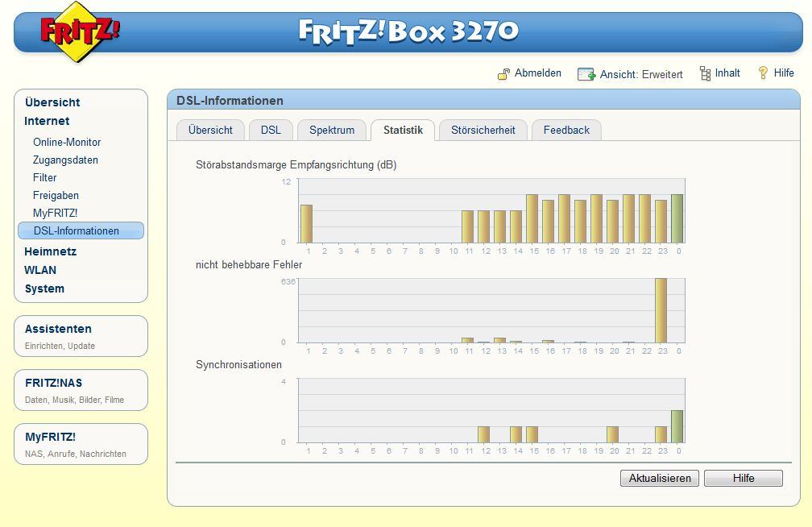Expand Heimnetz in the sidebar
This screenshot has width=812, height=527.
[50, 252]
